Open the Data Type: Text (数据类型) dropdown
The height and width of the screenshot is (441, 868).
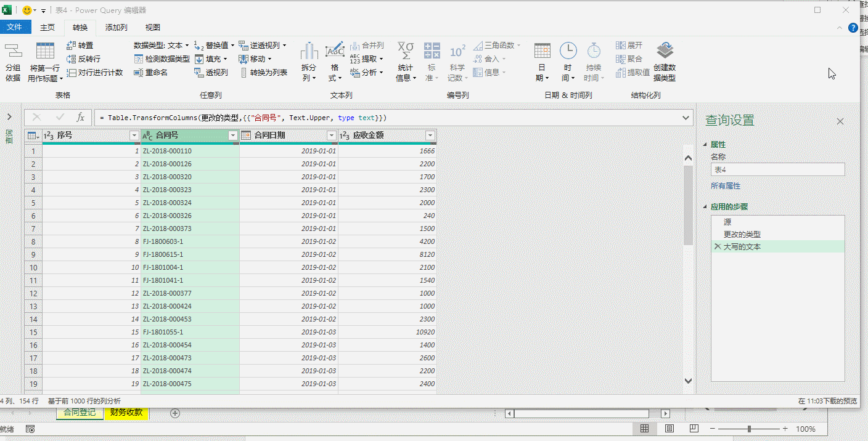(162, 45)
